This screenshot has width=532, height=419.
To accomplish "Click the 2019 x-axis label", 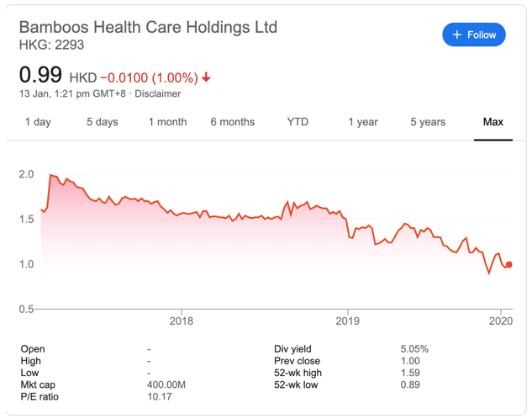I will pyautogui.click(x=347, y=320).
